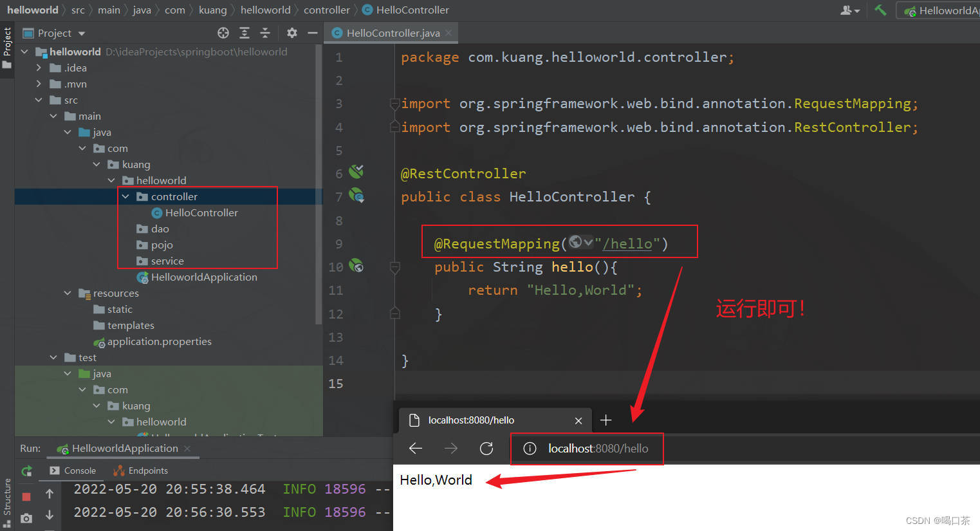Close the localhost:8080/hello browser tab
Screen dimensions: 980x531
(578, 421)
